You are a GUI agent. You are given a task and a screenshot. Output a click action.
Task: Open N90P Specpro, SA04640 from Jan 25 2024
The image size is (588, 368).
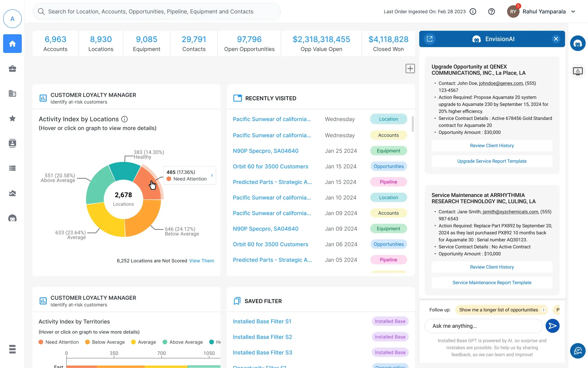pyautogui.click(x=265, y=151)
